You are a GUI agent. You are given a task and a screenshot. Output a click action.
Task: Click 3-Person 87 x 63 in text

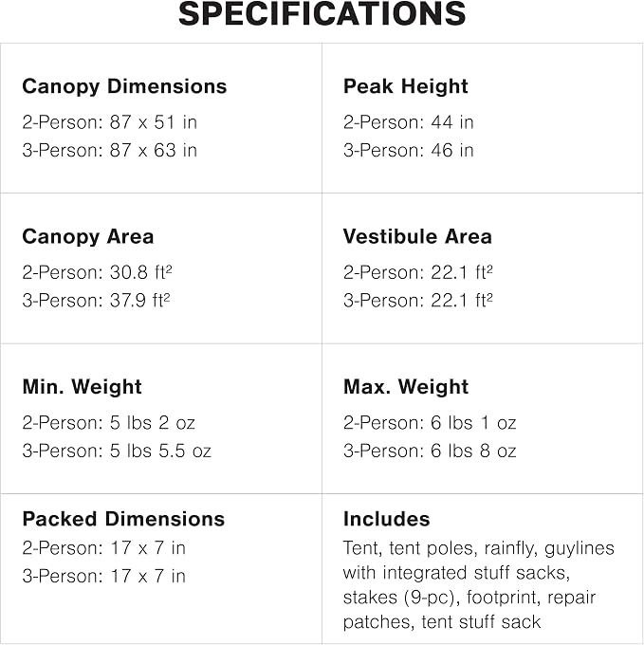pyautogui.click(x=110, y=150)
